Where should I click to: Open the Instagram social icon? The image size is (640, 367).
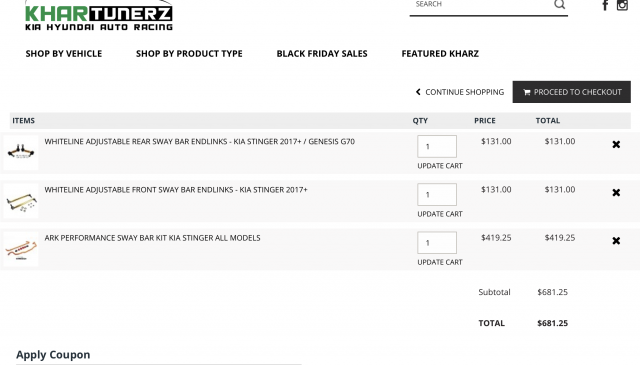622,5
